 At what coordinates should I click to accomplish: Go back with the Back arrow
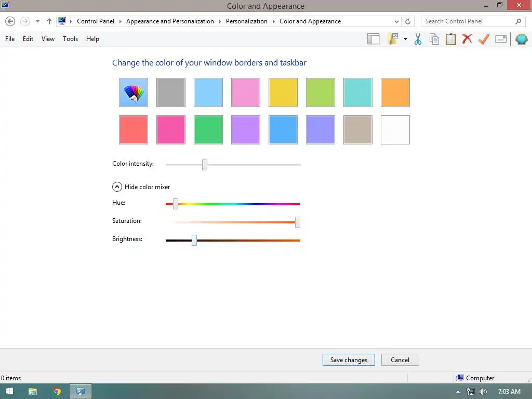click(x=10, y=21)
